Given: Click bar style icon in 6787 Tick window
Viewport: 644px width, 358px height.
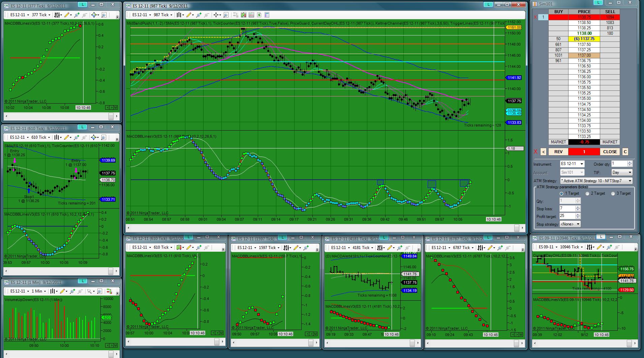Looking at the screenshot, I should 481,247.
